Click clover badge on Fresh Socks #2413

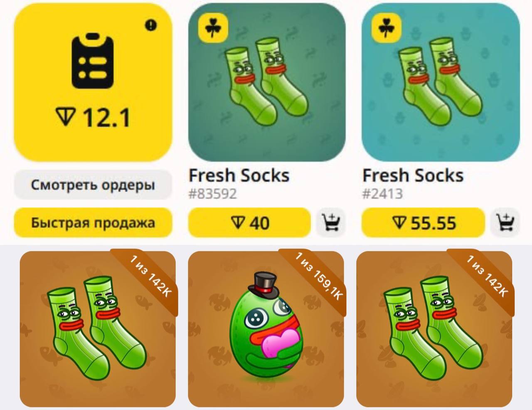point(386,28)
